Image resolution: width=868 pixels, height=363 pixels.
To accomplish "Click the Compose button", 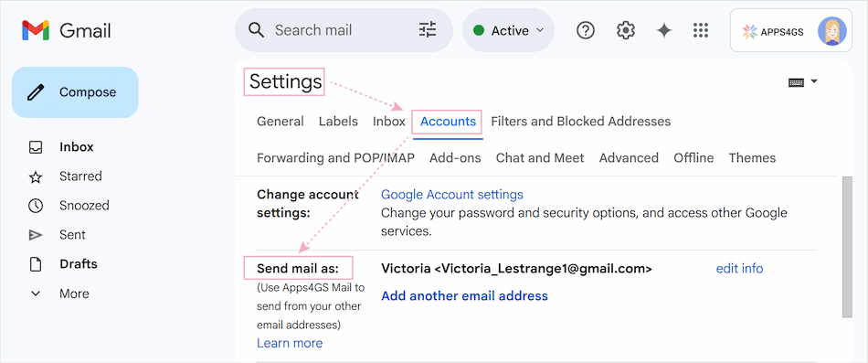I will (75, 92).
